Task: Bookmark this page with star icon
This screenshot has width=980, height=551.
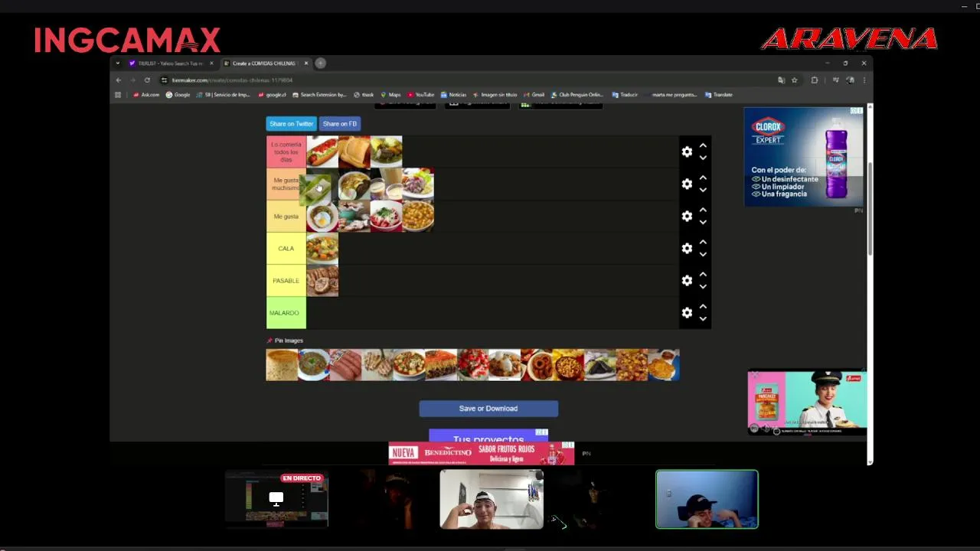Action: pos(794,80)
